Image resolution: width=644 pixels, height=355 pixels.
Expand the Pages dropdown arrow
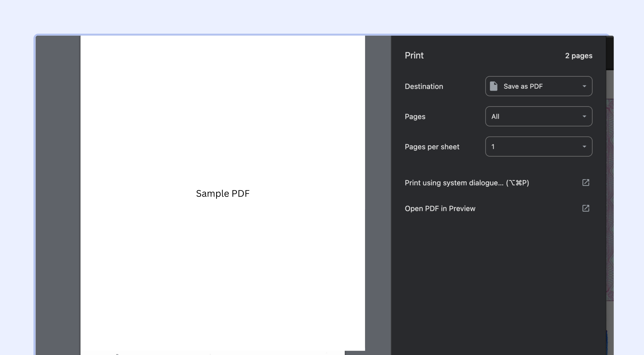coord(584,116)
